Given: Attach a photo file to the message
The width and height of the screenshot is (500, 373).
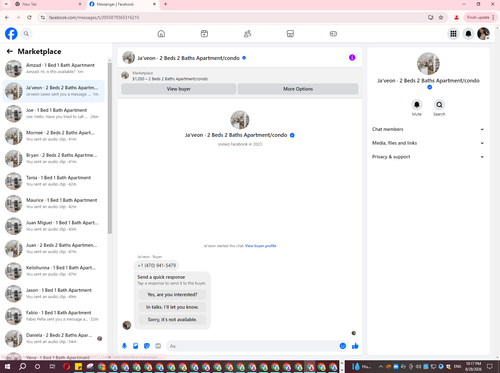Looking at the screenshot, I should point(136,346).
